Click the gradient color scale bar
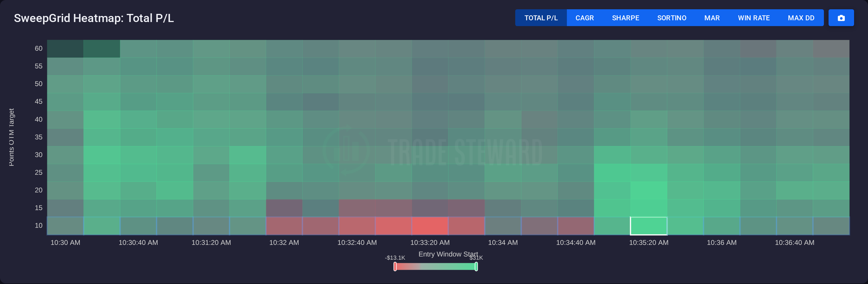This screenshot has height=284, width=868. pyautogui.click(x=435, y=267)
